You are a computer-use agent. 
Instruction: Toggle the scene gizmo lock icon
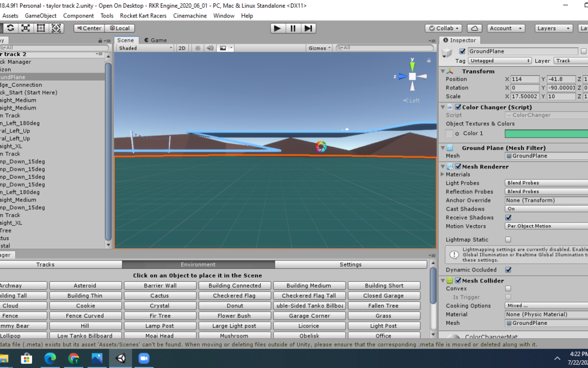point(429,60)
